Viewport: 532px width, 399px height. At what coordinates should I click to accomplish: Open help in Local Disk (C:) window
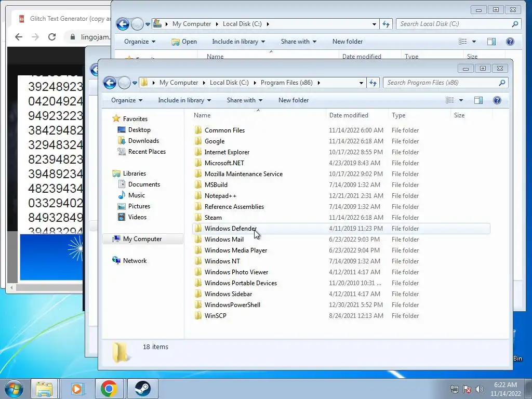510,42
